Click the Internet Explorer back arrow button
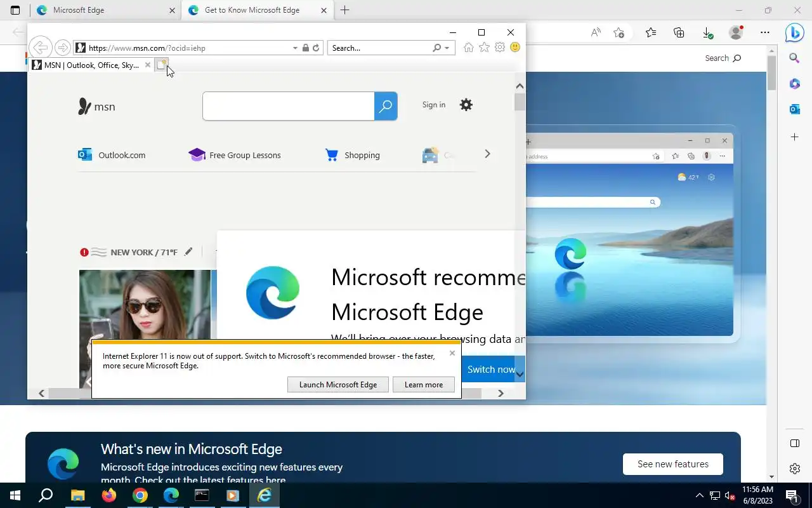Image resolution: width=812 pixels, height=508 pixels. 40,48
